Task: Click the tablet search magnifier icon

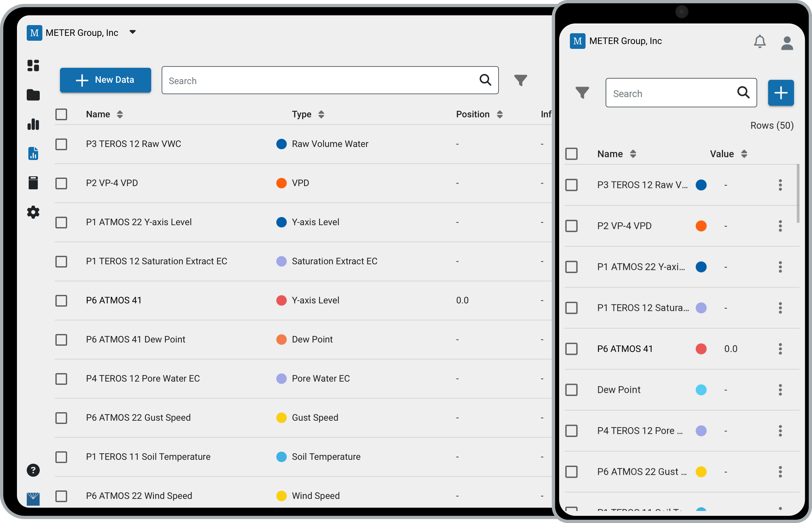Action: (x=485, y=80)
